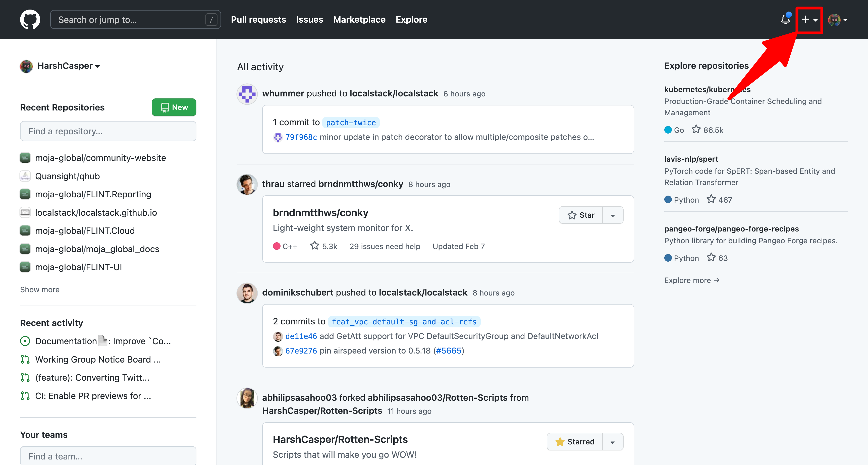Open moja-global/FLINT.Reporting repository

click(93, 194)
